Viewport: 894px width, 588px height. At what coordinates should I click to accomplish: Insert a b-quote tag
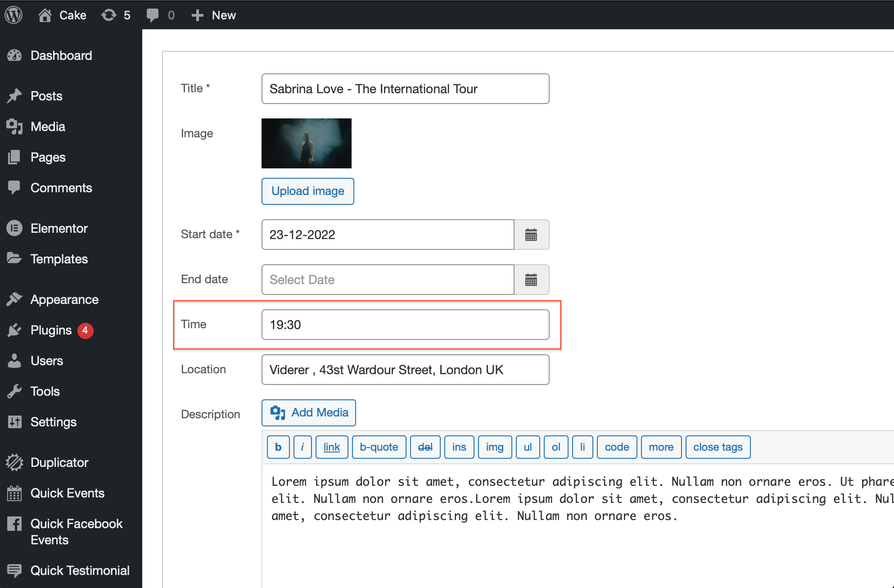pos(379,447)
